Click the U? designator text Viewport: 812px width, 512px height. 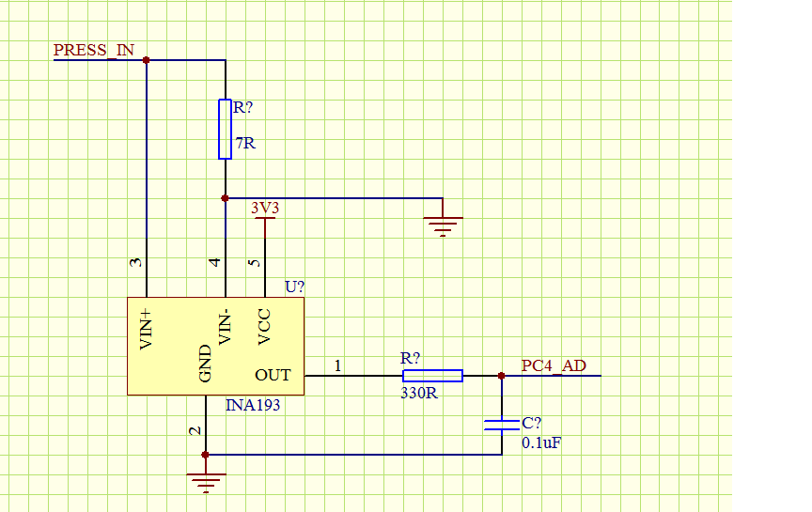point(295,287)
